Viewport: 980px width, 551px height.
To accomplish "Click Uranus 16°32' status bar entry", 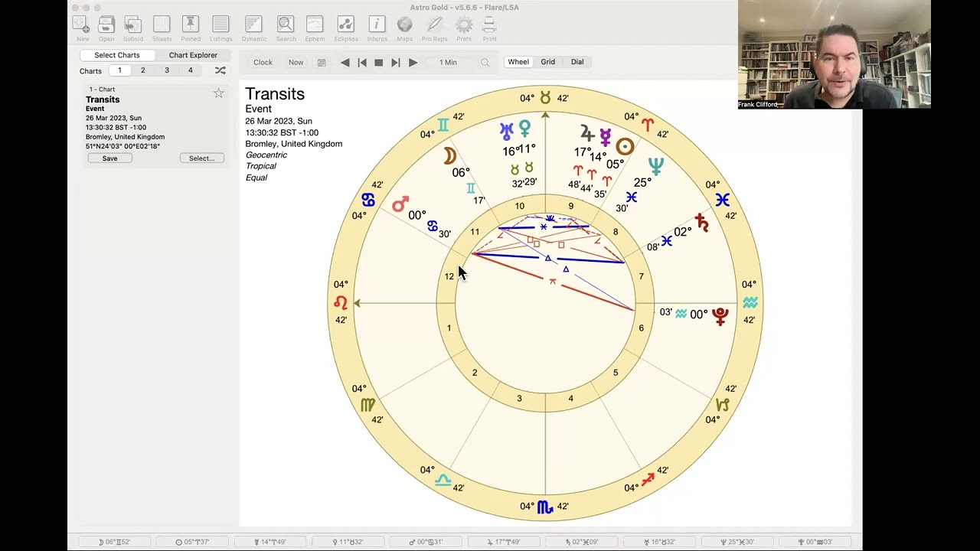I will 658,542.
